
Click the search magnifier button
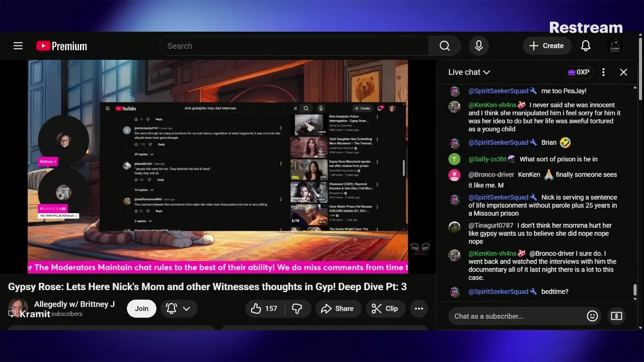point(444,46)
